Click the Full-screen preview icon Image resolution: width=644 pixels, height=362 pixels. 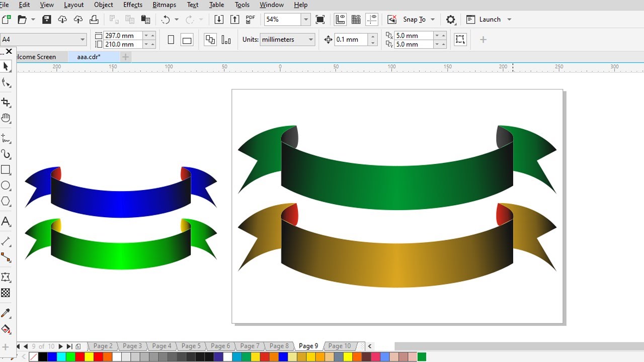click(320, 20)
